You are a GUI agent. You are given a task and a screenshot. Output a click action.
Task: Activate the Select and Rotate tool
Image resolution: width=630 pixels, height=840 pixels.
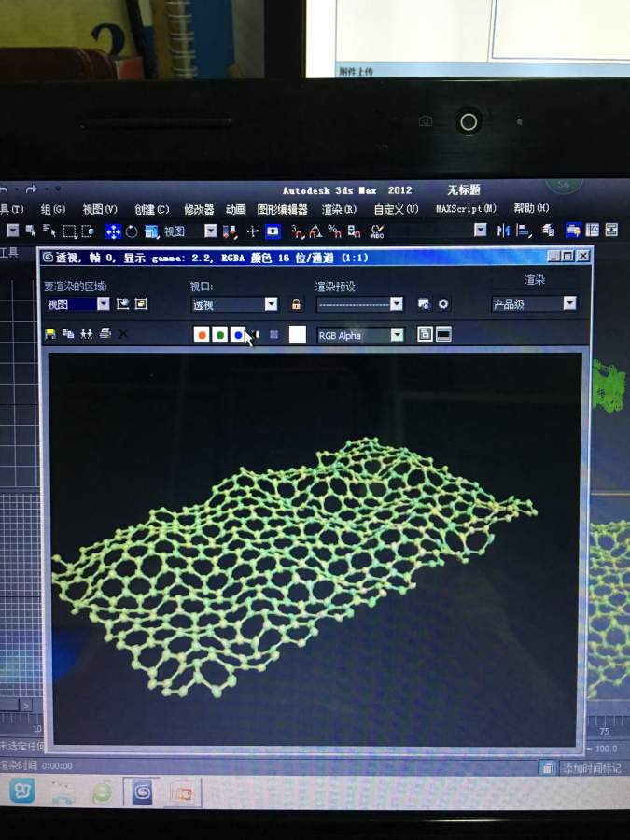[132, 231]
